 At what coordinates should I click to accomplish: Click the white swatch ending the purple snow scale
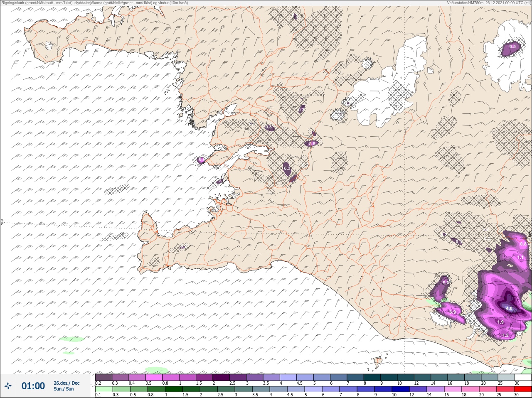click(x=523, y=378)
